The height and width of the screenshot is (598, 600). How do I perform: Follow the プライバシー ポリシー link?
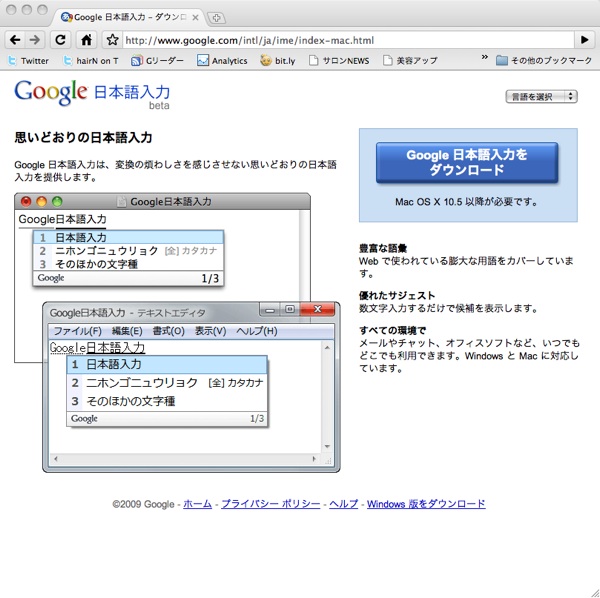point(271,504)
